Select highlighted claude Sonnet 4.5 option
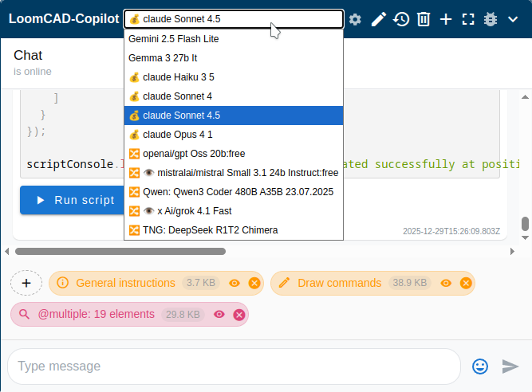Viewport: 532px width, 392px height. point(234,116)
